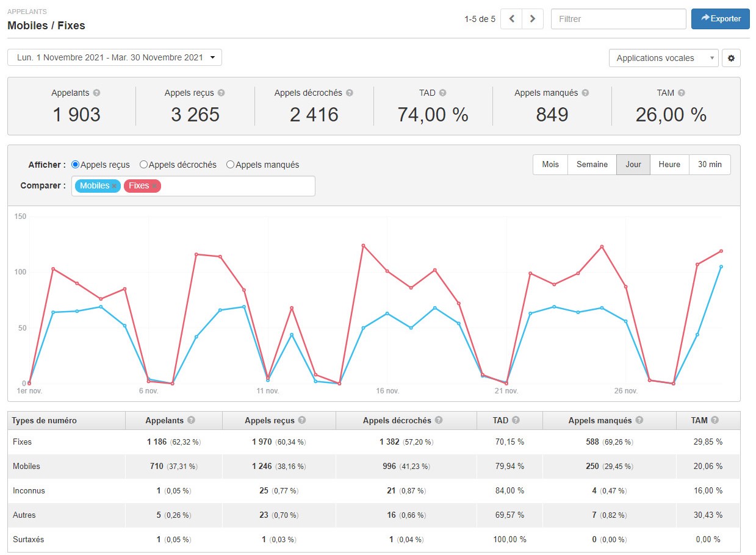The height and width of the screenshot is (555, 756).
Task: Go to previous page with left chevron
Action: tap(511, 19)
